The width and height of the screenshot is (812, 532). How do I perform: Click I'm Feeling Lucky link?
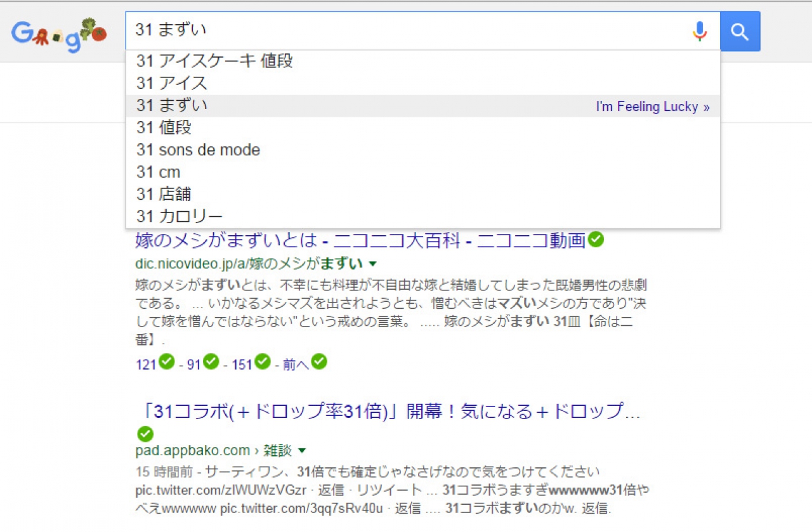point(652,107)
